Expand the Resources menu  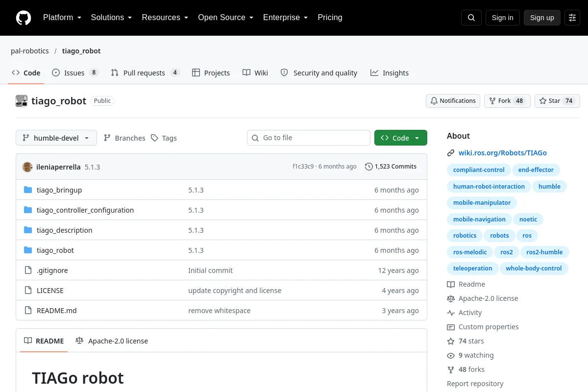click(165, 18)
